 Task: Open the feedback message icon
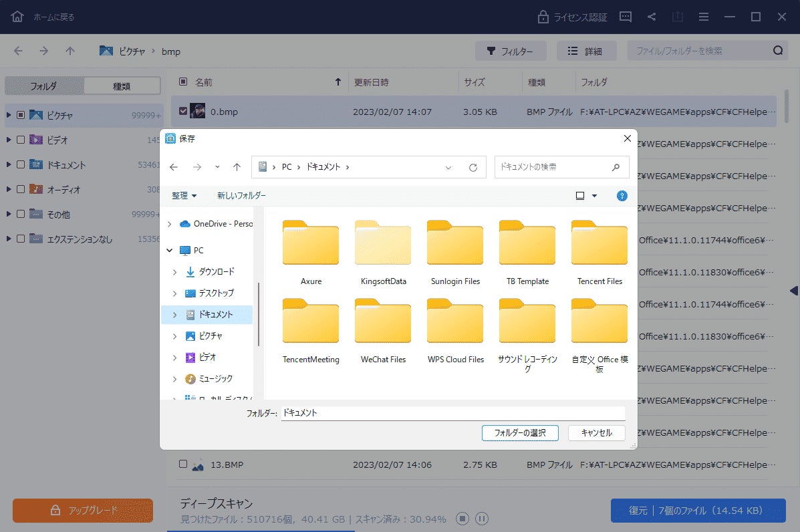(x=626, y=17)
